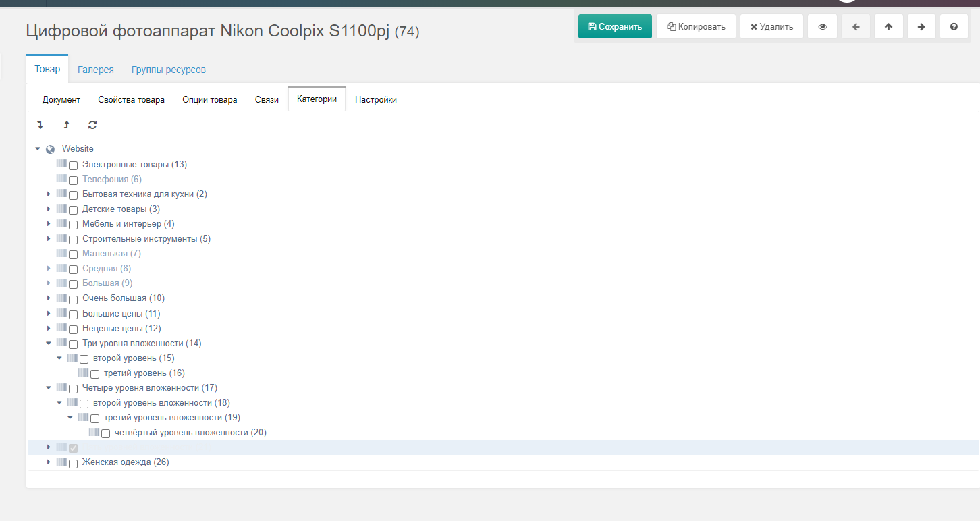Click the globe icon next to Website
This screenshot has width=980, height=521.
tap(50, 149)
